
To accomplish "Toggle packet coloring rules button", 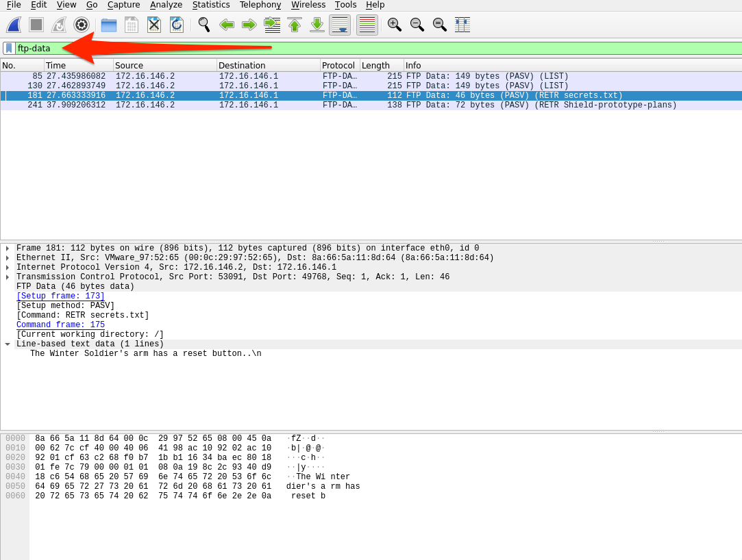I will pyautogui.click(x=367, y=25).
